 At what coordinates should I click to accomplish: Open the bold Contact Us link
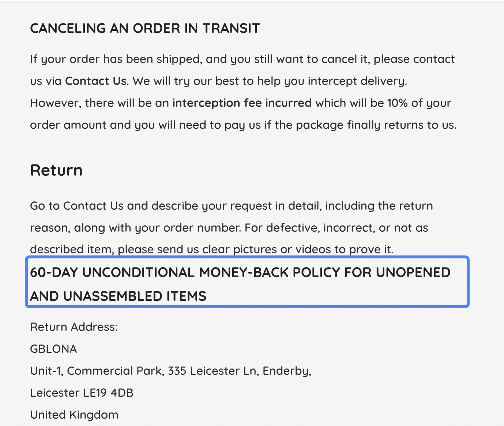pos(95,81)
